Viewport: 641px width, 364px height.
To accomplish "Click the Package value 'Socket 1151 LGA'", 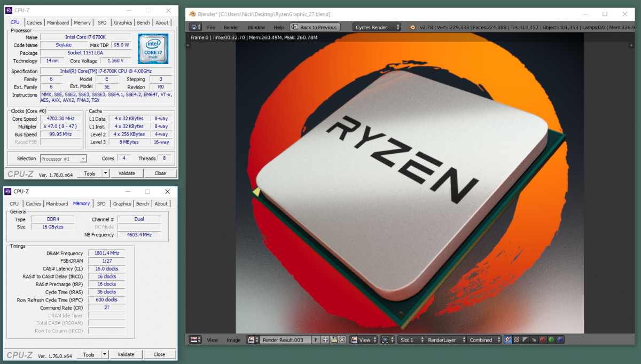I will coord(85,53).
